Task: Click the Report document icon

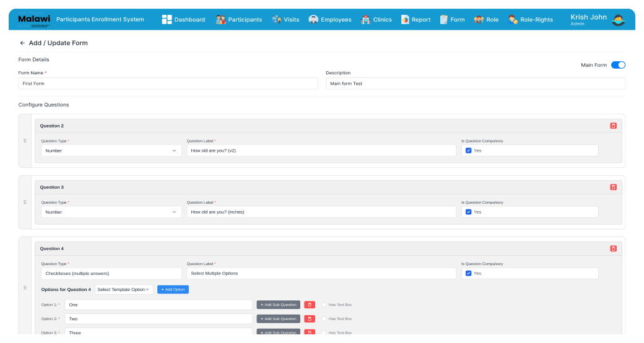Action: pos(405,19)
